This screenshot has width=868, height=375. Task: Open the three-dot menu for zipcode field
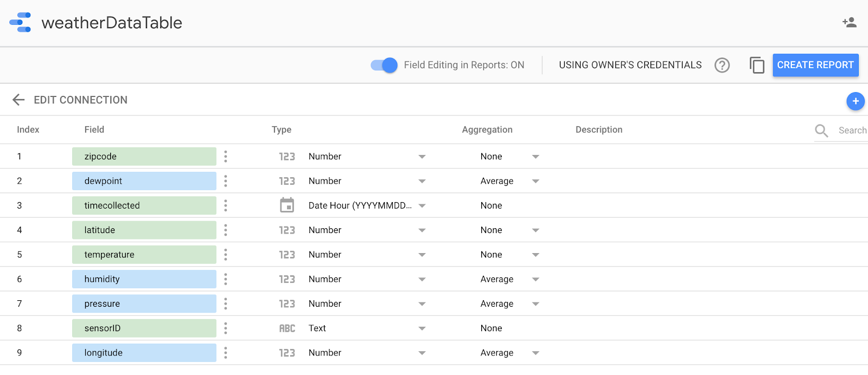tap(226, 157)
